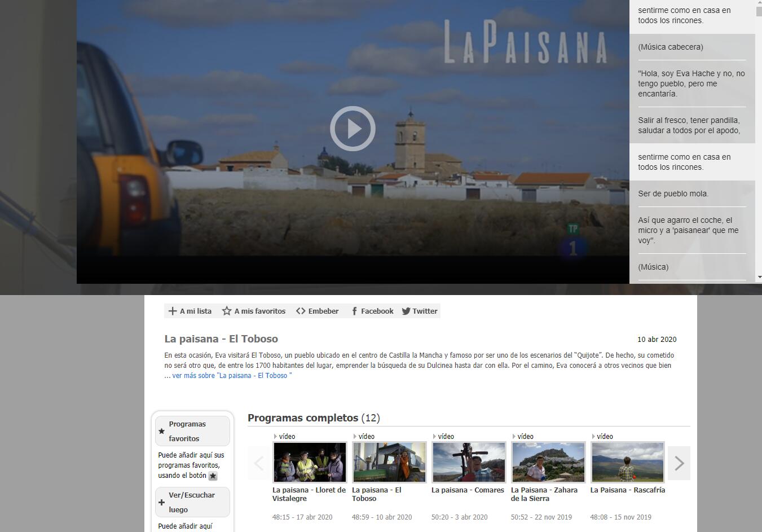The image size is (762, 532).
Task: Show next programs with right carousel arrow
Action: tap(679, 463)
